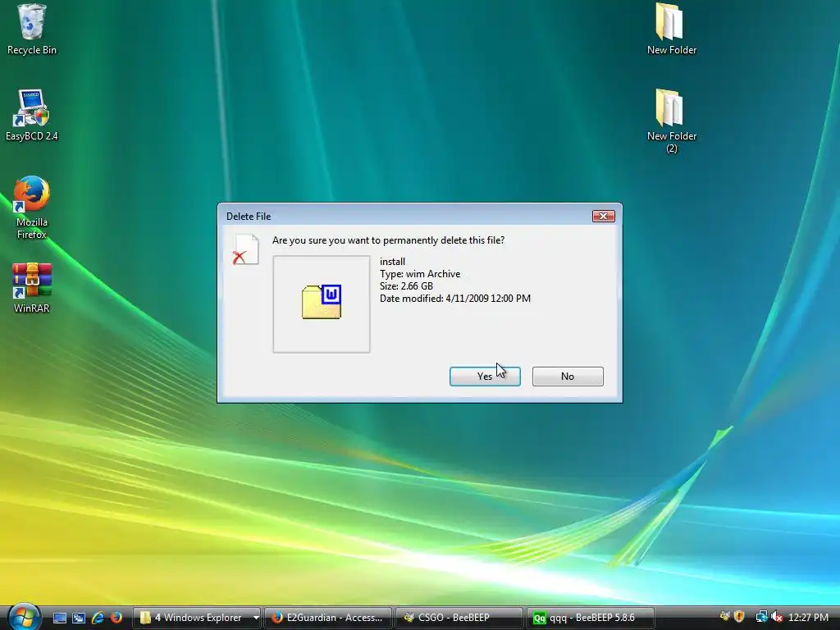840x630 pixels.
Task: Select the New Folder desktop icon
Action: [x=671, y=30]
